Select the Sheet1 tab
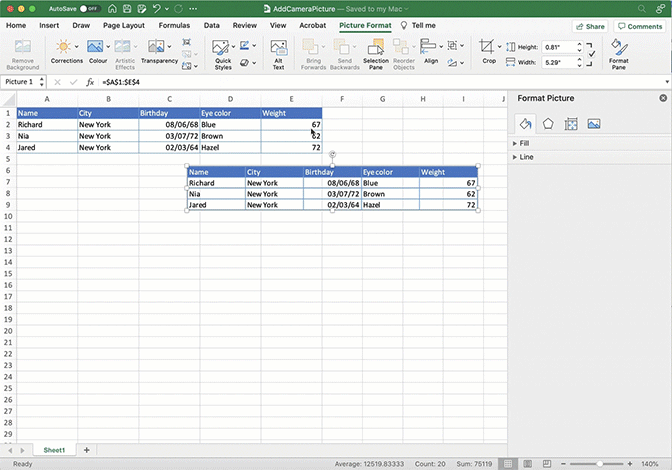The image size is (672, 470). [x=54, y=450]
